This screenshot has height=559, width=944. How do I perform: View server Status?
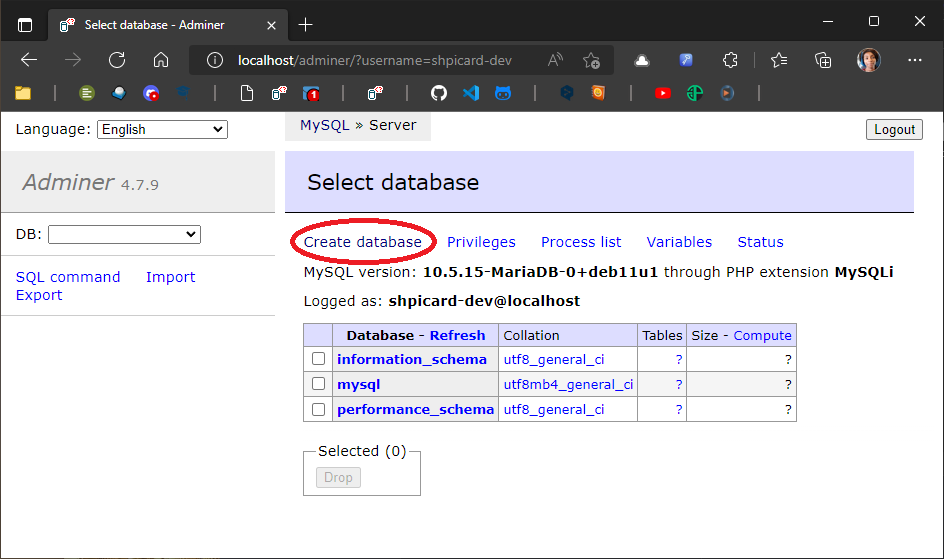(x=760, y=242)
